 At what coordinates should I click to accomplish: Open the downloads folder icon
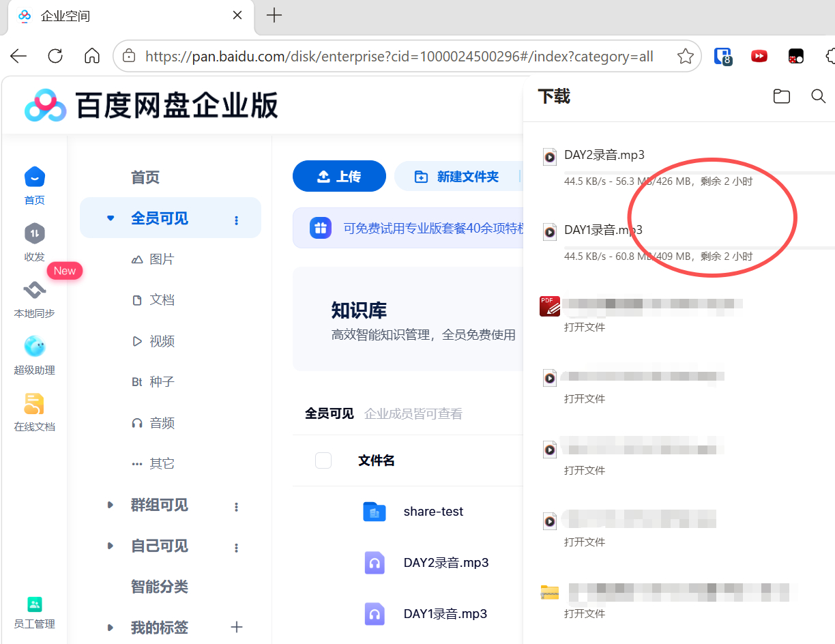tap(782, 96)
